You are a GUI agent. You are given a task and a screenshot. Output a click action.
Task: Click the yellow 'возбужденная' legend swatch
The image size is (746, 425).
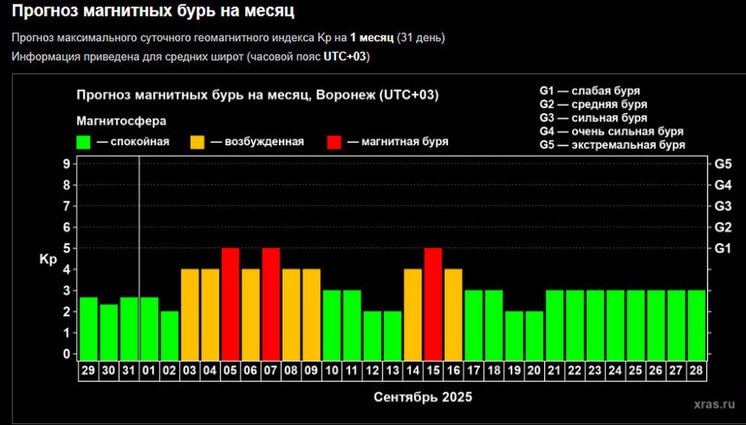[201, 142]
